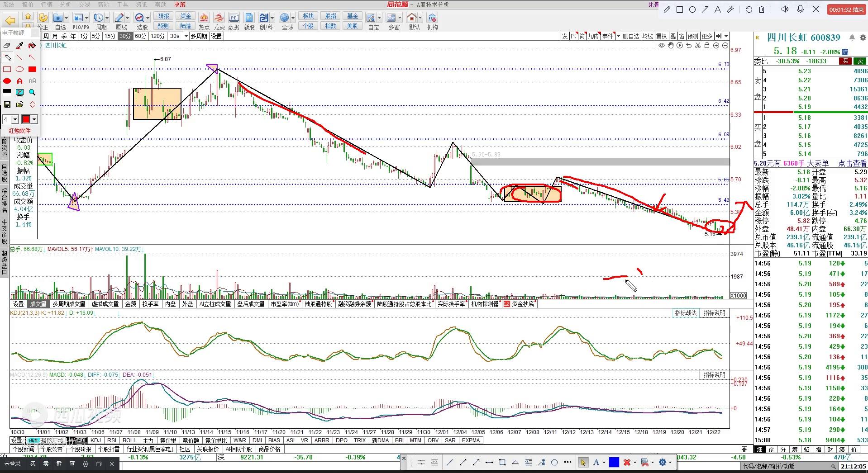Viewport: 868px width, 473px height.
Task: Select the KDJ indicator tab
Action: pyautogui.click(x=95, y=440)
